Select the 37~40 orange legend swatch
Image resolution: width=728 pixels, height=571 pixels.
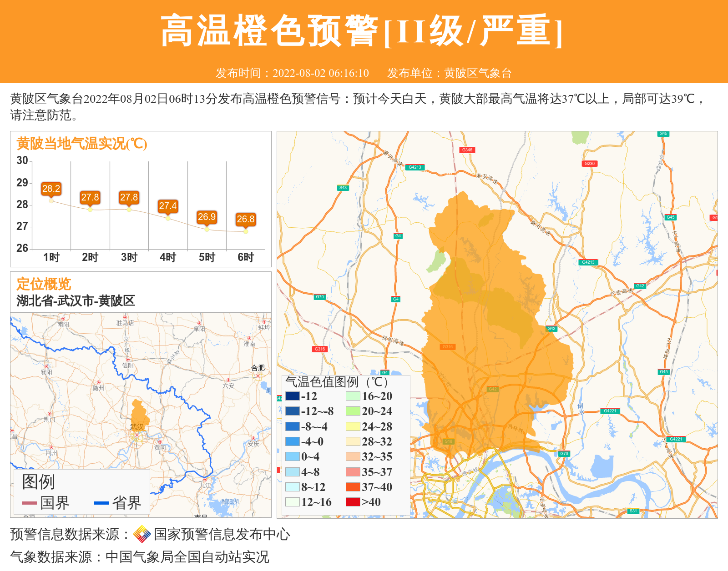click(x=353, y=487)
